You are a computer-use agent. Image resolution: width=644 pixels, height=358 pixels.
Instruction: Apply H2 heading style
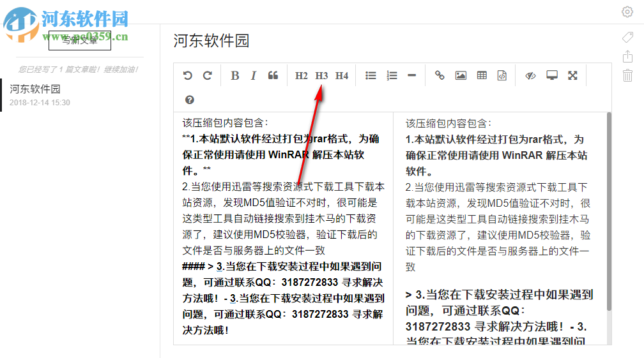[x=301, y=75]
